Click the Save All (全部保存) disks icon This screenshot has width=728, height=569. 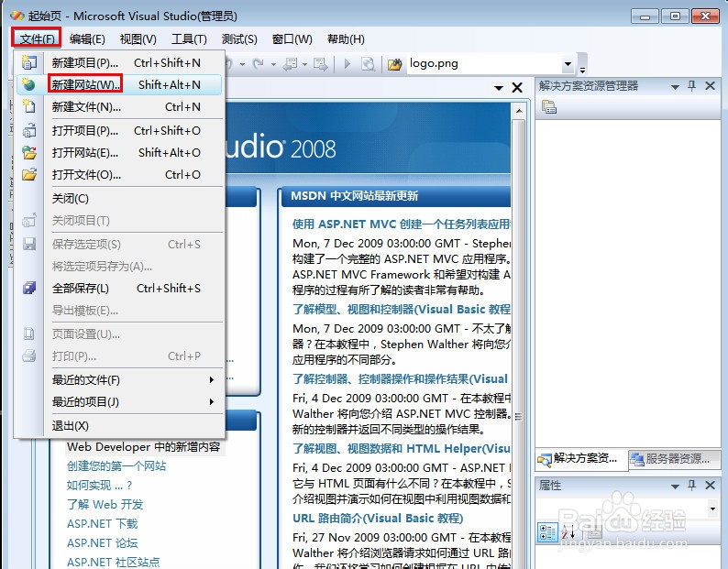[29, 288]
